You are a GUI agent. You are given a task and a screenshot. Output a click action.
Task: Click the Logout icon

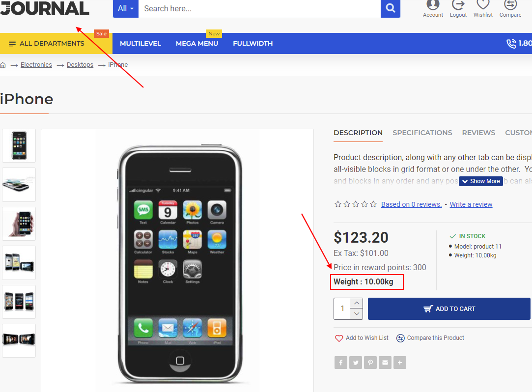[458, 5]
